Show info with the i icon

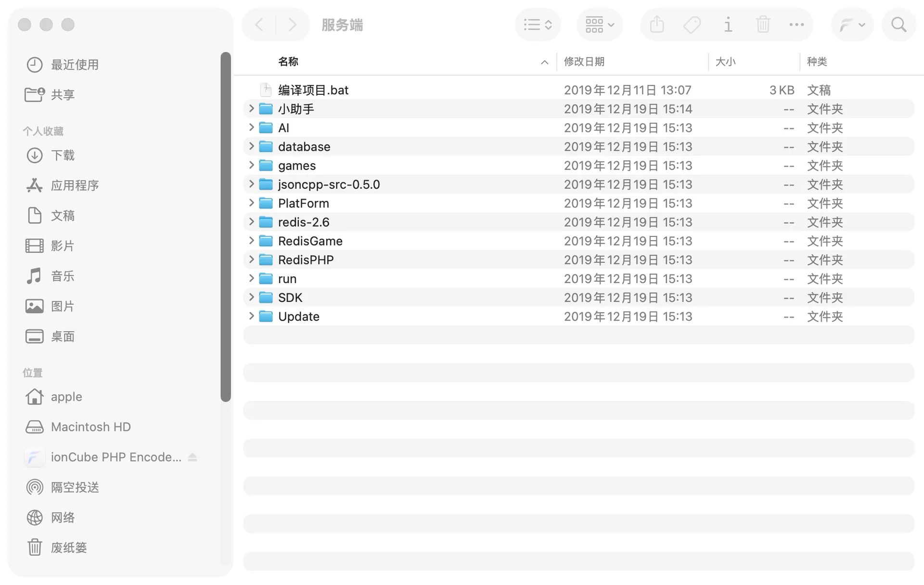[x=728, y=25]
